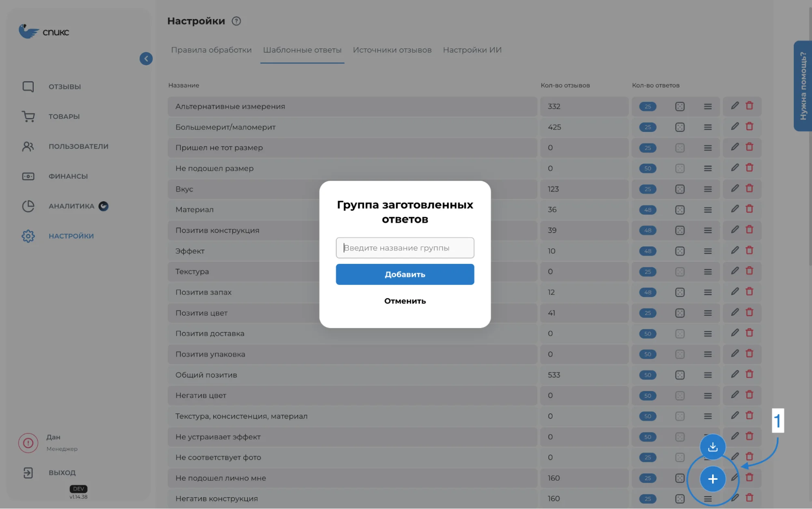Open the list menu for Эффект row
Image resolution: width=812 pixels, height=509 pixels.
click(708, 251)
